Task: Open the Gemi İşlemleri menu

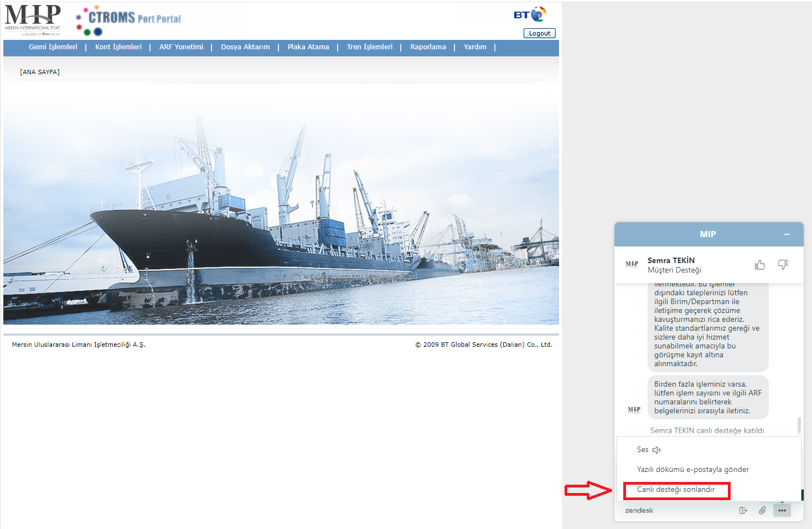Action: (x=53, y=47)
